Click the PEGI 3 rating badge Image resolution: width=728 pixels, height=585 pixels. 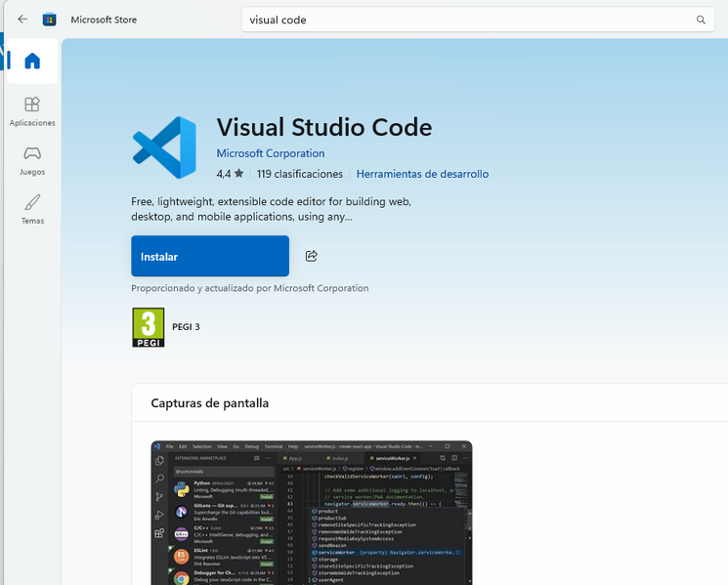[x=149, y=327]
